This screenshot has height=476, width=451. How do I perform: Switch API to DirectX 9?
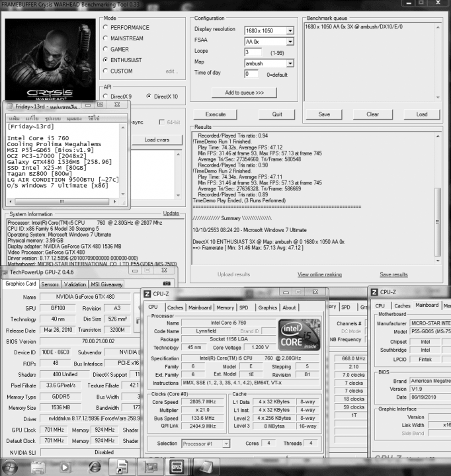[x=105, y=97]
